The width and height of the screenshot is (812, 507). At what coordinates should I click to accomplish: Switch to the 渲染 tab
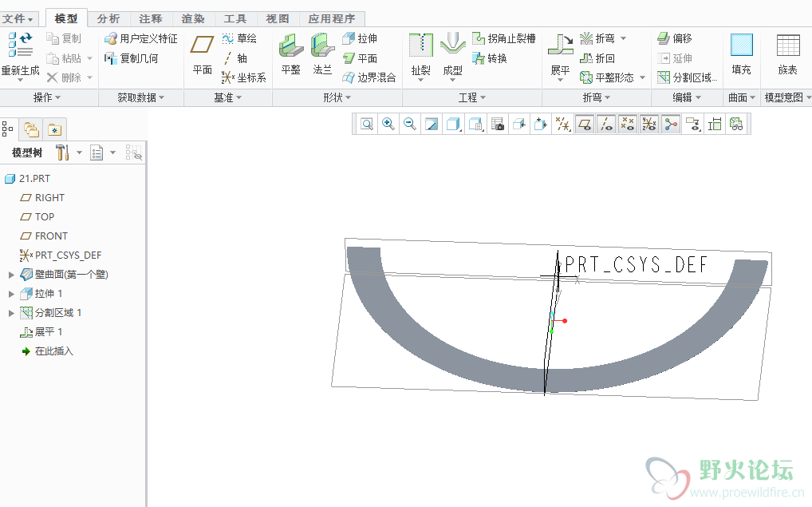point(193,18)
